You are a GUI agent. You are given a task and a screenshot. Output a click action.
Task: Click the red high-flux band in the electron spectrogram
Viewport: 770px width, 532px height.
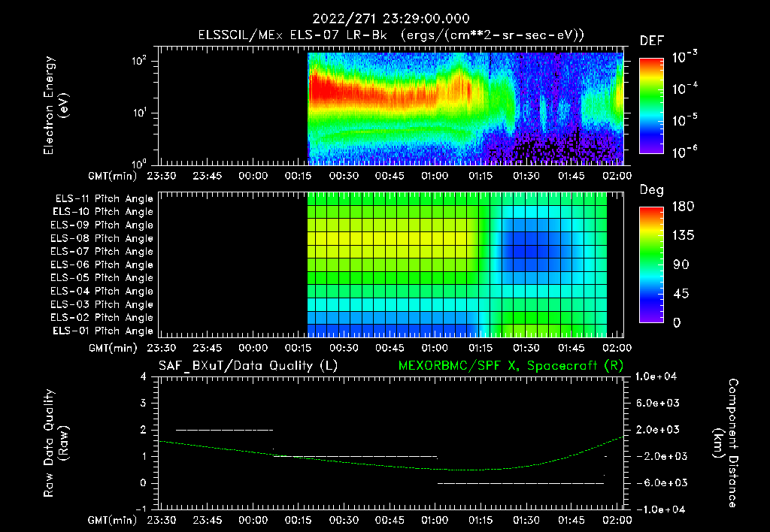click(x=373, y=92)
